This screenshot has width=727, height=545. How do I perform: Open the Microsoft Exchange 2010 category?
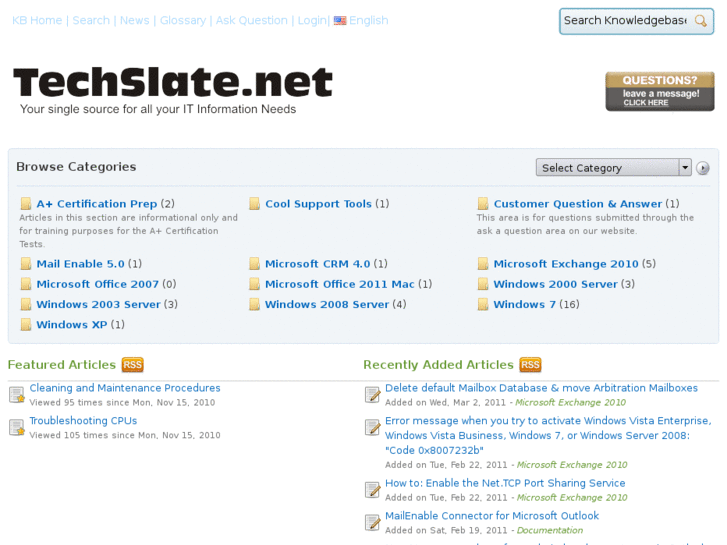tap(566, 263)
